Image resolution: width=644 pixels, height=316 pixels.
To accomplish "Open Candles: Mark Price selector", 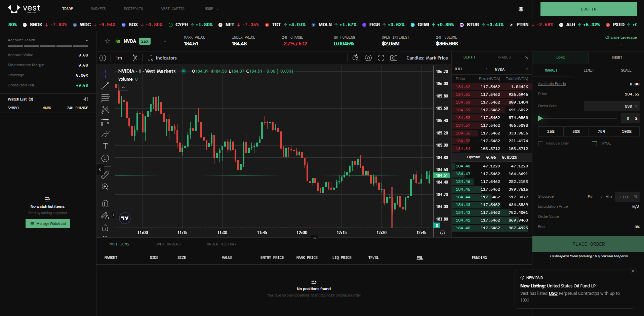I will coord(427,58).
